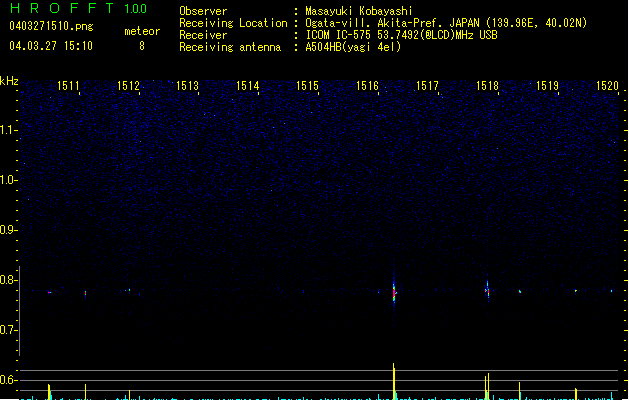Click the 1516 time marker

point(367,86)
